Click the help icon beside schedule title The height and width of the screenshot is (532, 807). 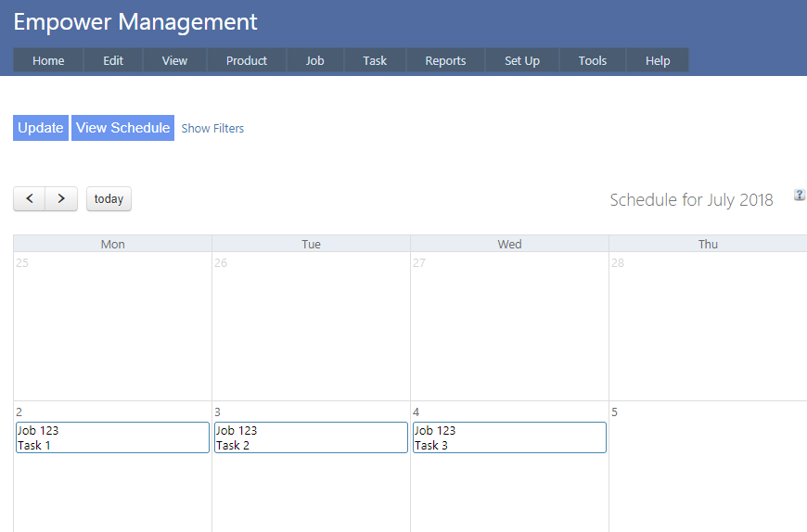(x=800, y=195)
